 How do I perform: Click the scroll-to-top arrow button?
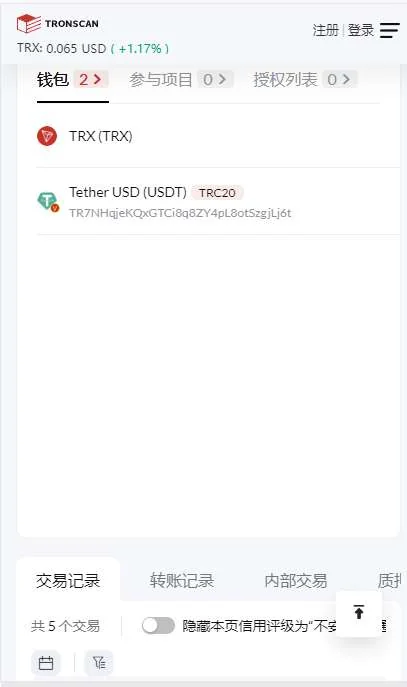click(x=359, y=612)
